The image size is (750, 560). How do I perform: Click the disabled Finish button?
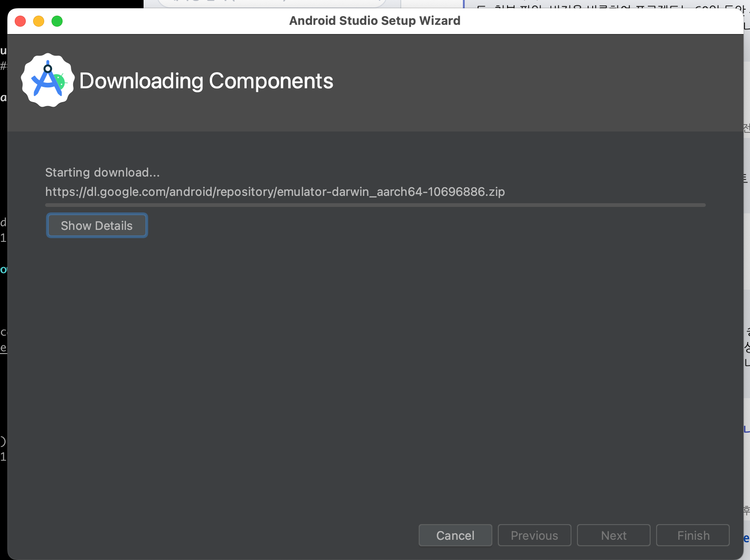click(x=692, y=535)
